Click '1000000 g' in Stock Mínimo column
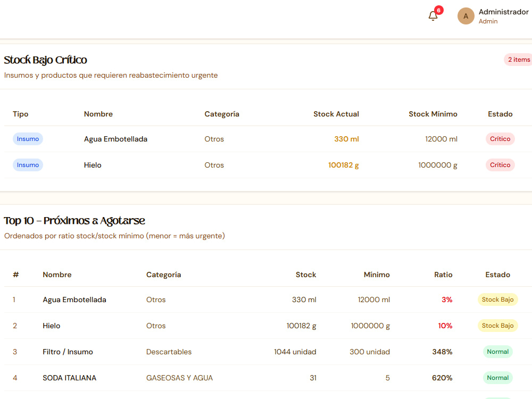Viewport: 532px width, 399px height. 438,165
